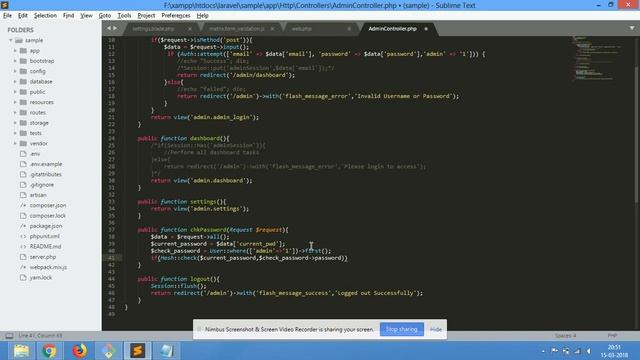Click the Stop sharing button
The image size is (640, 360).
pos(402,329)
